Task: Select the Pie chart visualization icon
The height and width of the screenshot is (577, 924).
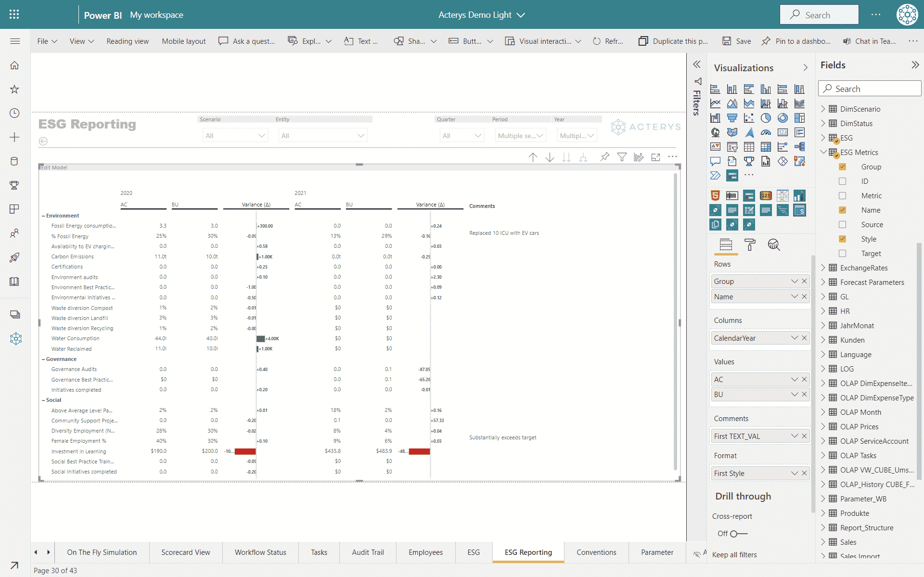Action: tap(766, 117)
